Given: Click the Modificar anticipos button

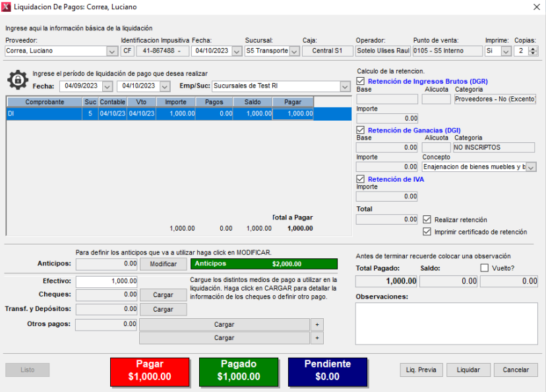Looking at the screenshot, I should tap(163, 264).
